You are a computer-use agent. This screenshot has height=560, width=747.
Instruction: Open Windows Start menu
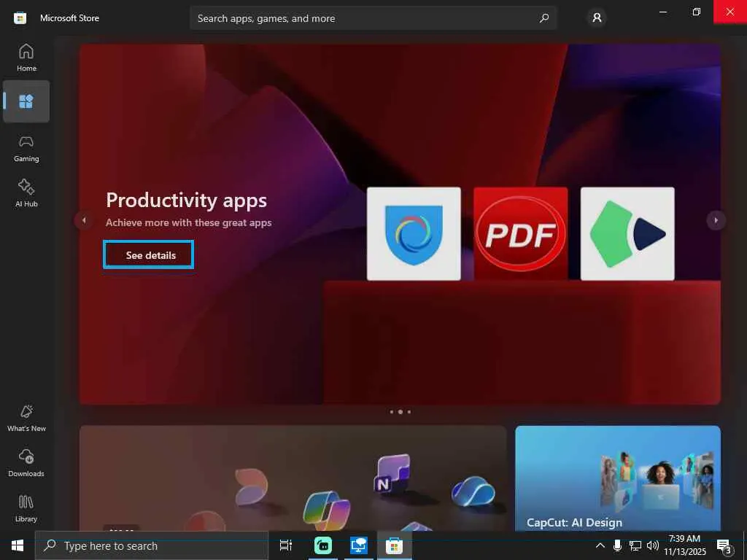[18, 545]
